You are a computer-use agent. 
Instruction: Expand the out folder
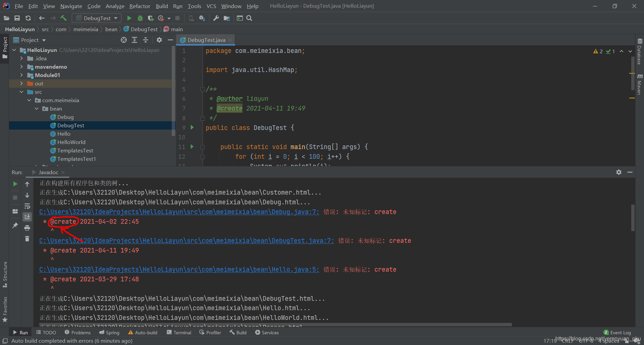[21, 83]
